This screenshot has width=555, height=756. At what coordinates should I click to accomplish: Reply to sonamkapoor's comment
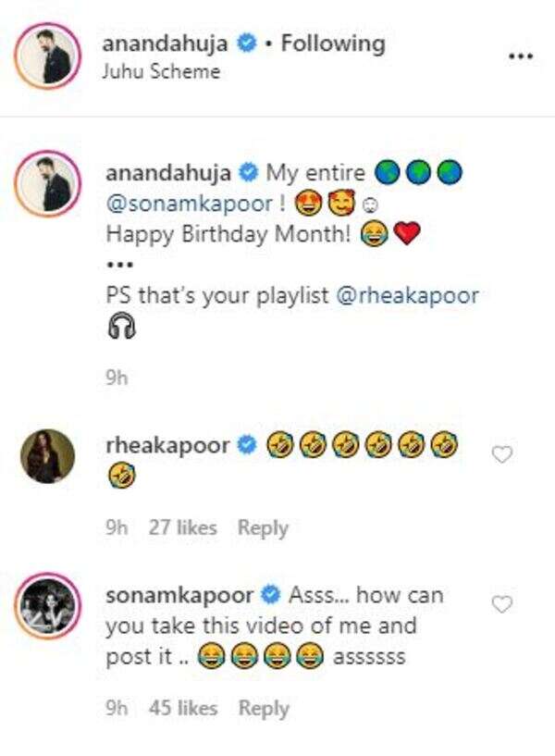pos(263,709)
